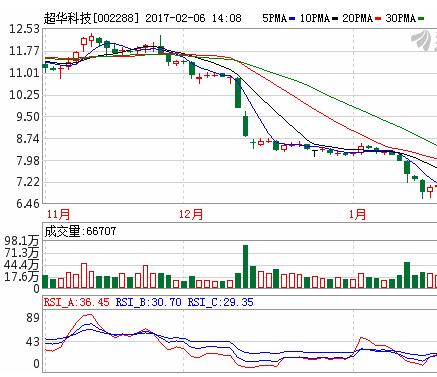The width and height of the screenshot is (437, 377).
Task: Click the green 30PMA legend color marker
Action: pyautogui.click(x=421, y=19)
